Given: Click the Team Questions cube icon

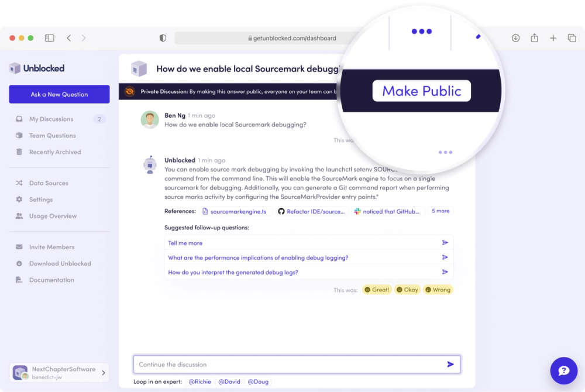Looking at the screenshot, I should [19, 135].
